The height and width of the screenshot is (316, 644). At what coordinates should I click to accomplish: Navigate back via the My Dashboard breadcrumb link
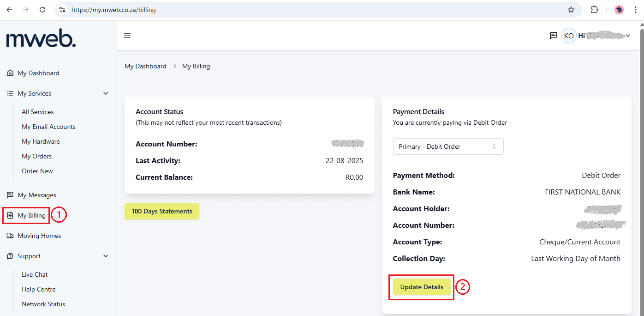click(145, 66)
